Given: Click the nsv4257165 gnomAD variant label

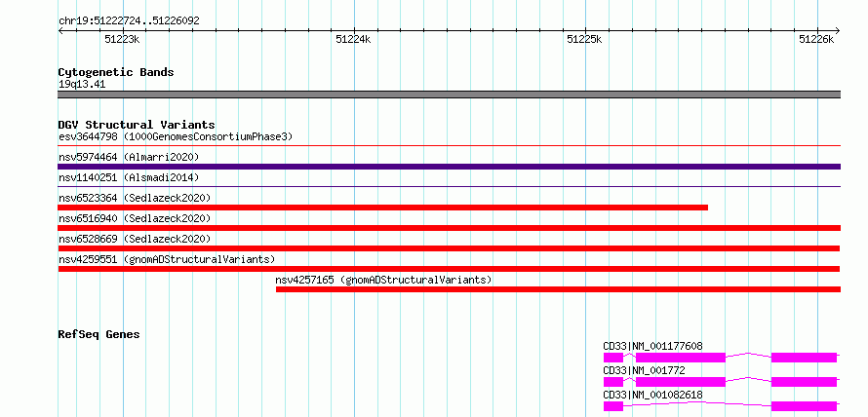Looking at the screenshot, I should coord(383,280).
